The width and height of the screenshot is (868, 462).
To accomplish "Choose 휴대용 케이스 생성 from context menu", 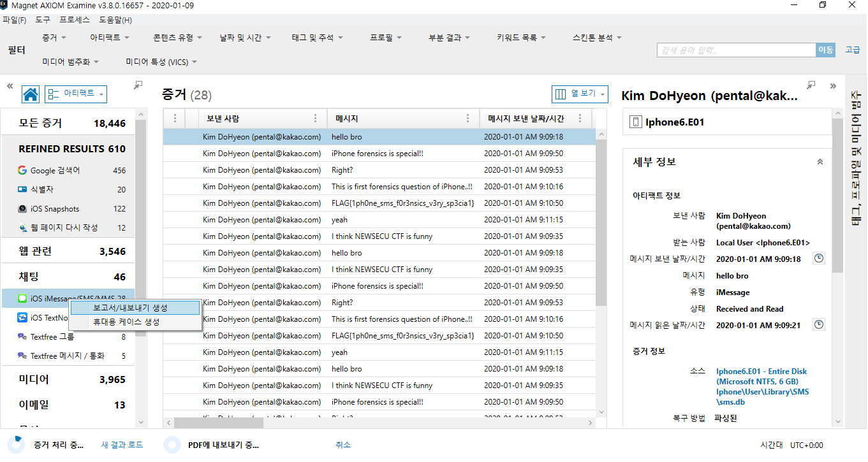I will click(135, 322).
